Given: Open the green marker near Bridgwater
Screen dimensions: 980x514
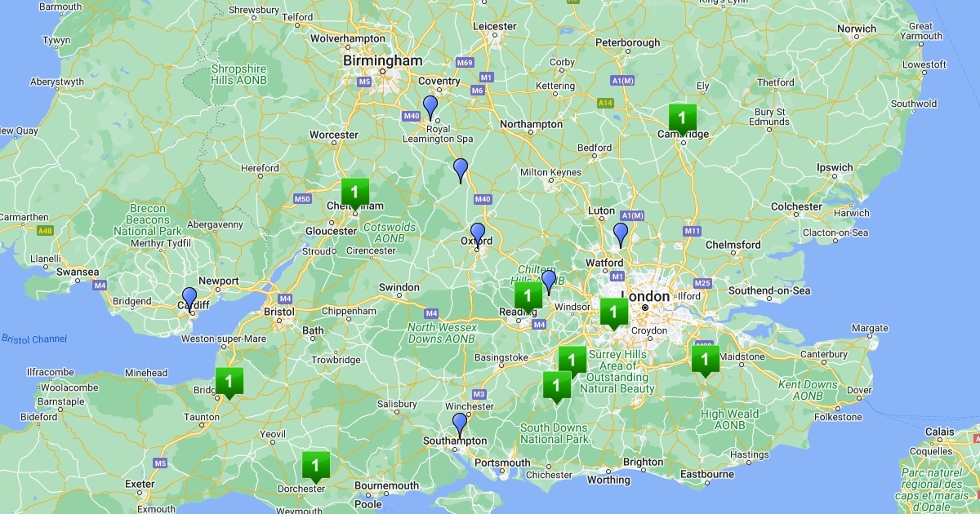Looking at the screenshot, I should pos(229,383).
